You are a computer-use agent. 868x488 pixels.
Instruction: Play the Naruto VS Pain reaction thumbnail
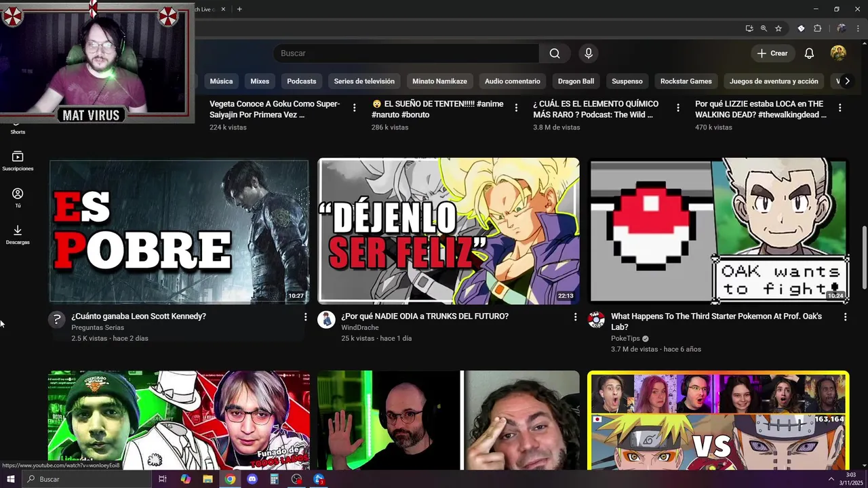coord(718,420)
